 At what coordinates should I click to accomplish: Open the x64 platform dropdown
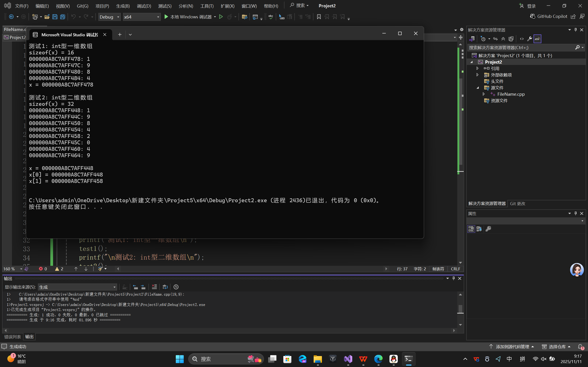coord(141,17)
